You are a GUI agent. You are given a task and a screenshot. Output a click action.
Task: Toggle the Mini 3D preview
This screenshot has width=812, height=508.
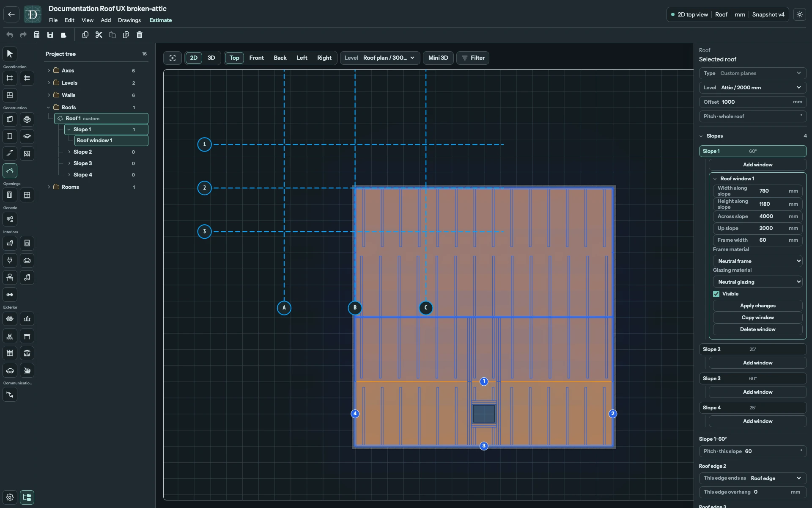[x=438, y=58]
